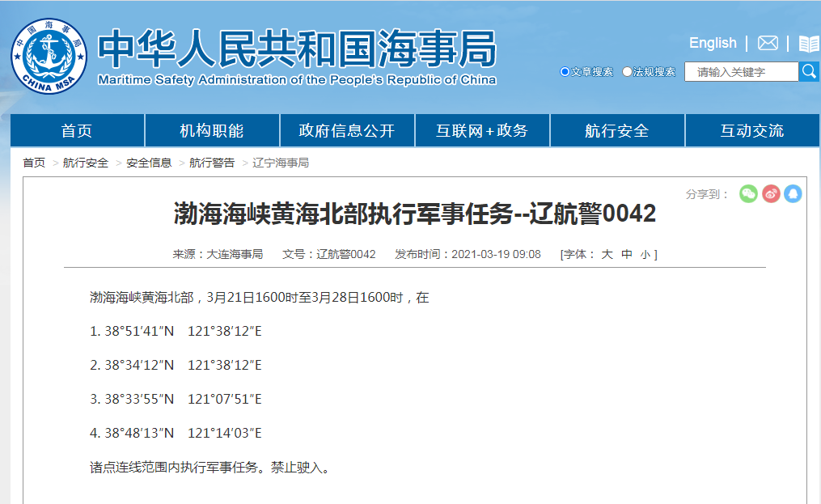This screenshot has height=504, width=821.
Task: Click the magnifier search button
Action: 810,71
